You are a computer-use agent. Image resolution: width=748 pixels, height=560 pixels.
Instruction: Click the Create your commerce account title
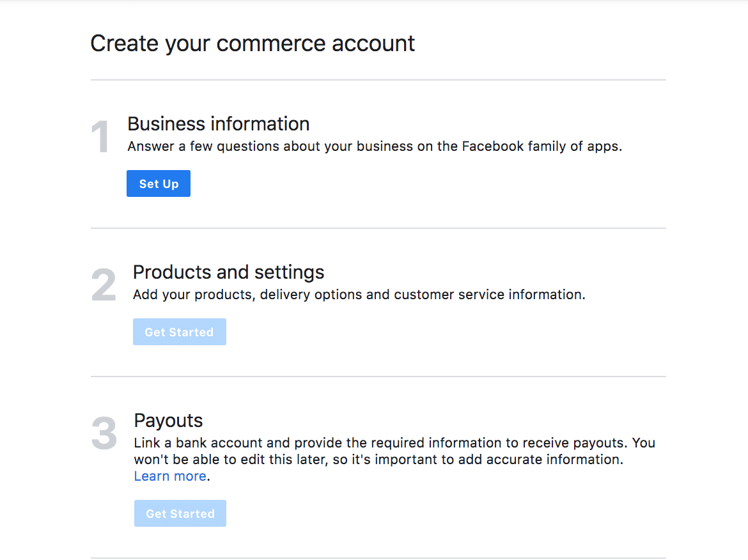tap(253, 43)
